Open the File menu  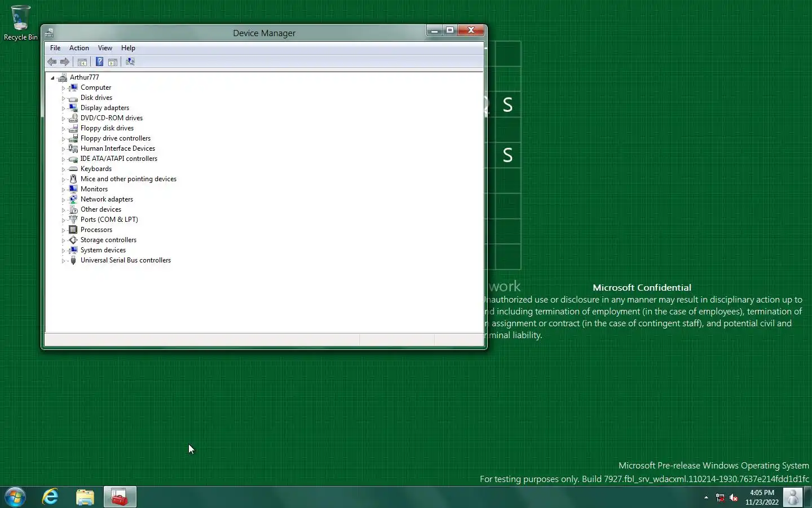55,48
